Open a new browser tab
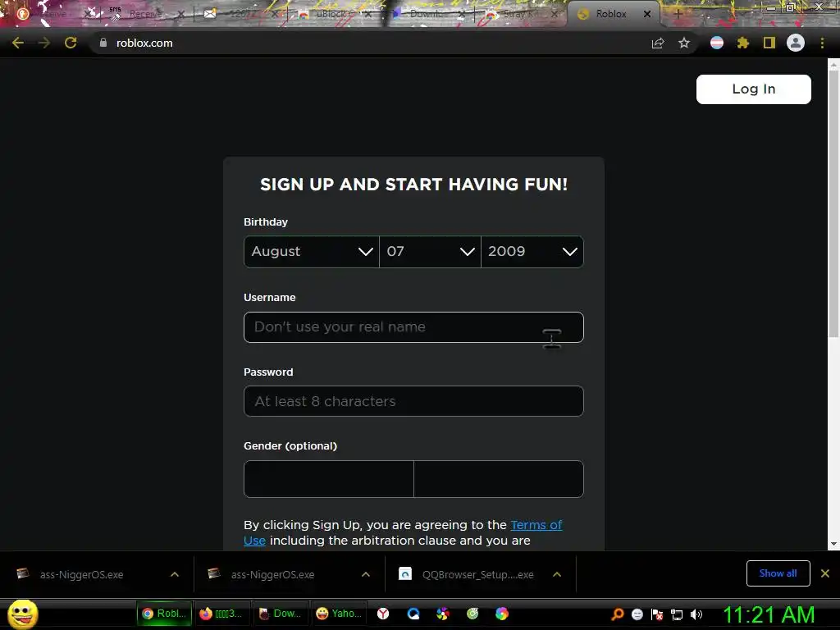840x630 pixels. (x=678, y=14)
